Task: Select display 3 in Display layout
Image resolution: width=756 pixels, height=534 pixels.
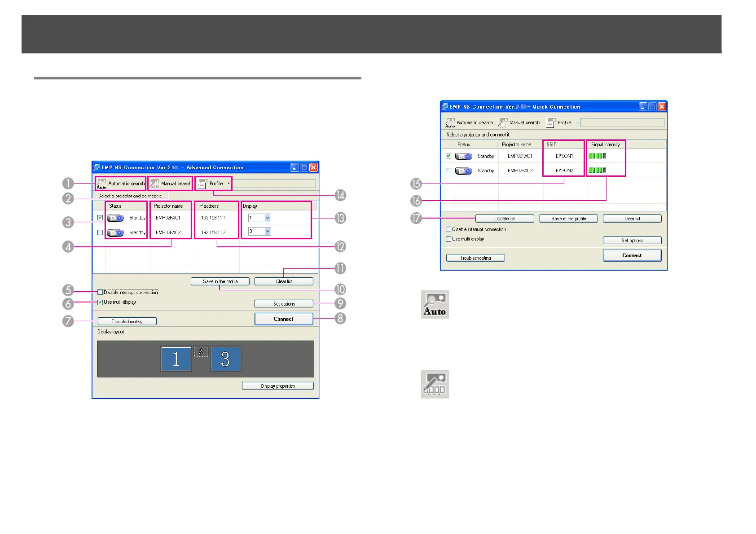Action: (x=226, y=359)
